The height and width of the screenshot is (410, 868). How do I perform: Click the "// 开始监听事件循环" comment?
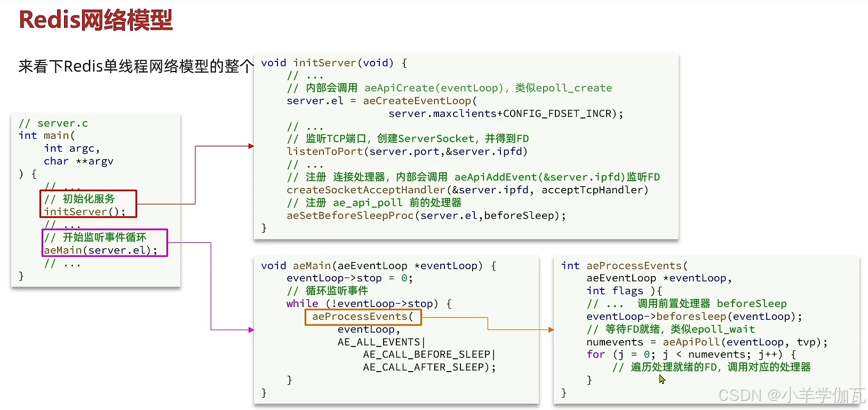point(95,237)
